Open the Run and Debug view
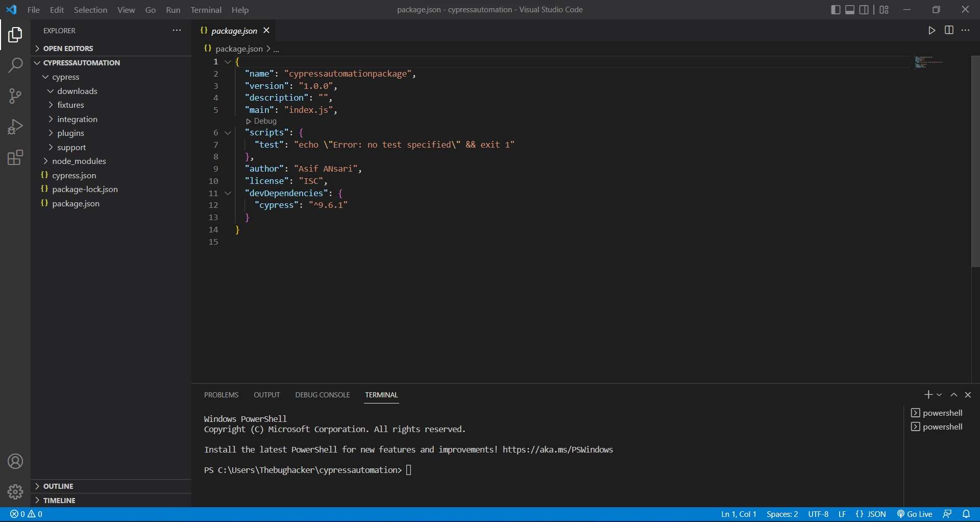The width and height of the screenshot is (980, 522). point(15,127)
